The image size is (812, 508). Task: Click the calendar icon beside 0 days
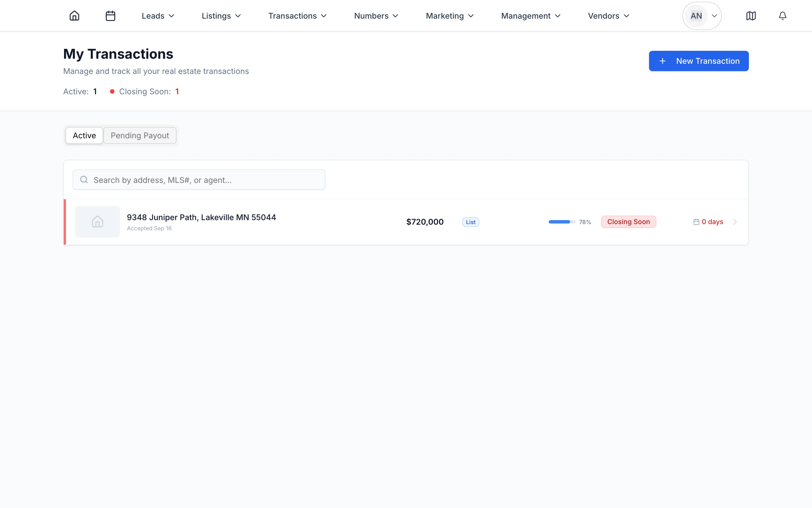click(696, 222)
